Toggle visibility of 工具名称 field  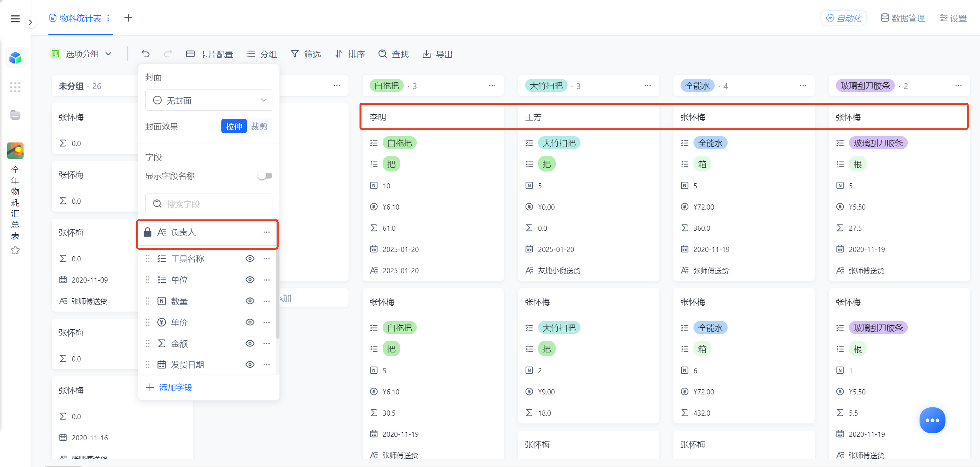[x=250, y=259]
